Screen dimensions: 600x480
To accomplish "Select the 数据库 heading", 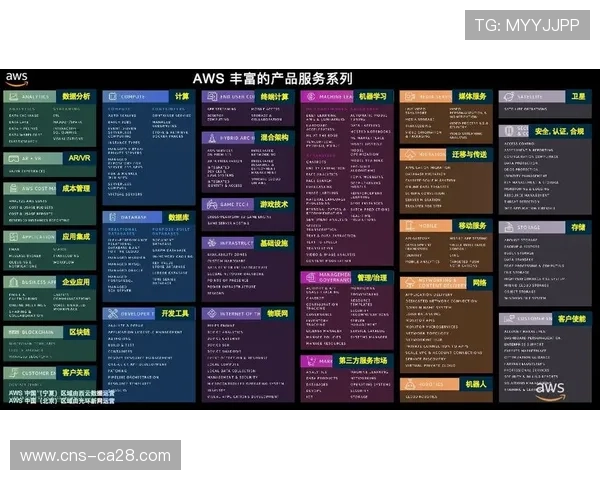I will pyautogui.click(x=179, y=217).
